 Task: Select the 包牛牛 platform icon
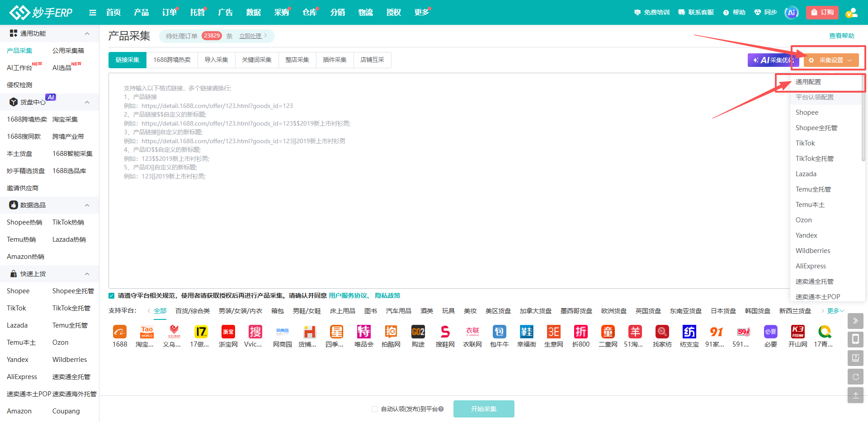500,332
